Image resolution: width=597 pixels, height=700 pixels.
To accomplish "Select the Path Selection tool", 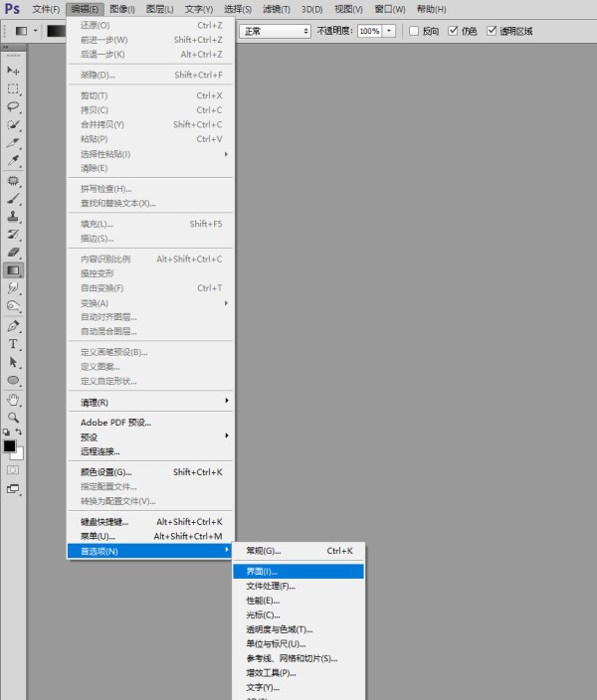I will click(x=13, y=362).
